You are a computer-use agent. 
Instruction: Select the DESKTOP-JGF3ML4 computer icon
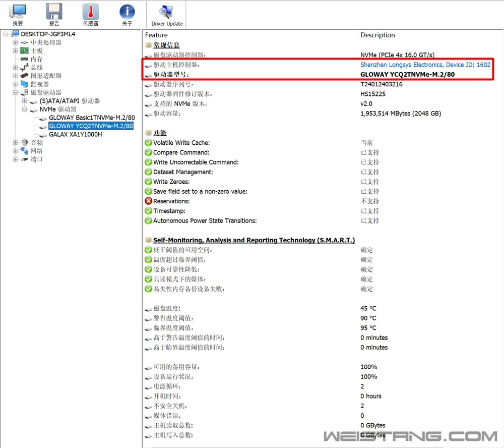pyautogui.click(x=16, y=34)
